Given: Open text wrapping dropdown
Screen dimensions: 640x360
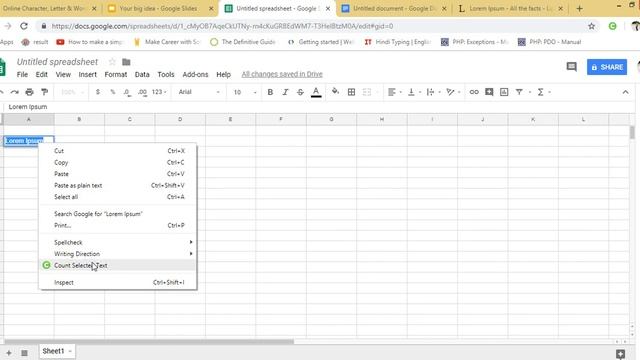Looking at the screenshot, I should pyautogui.click(x=433, y=92).
